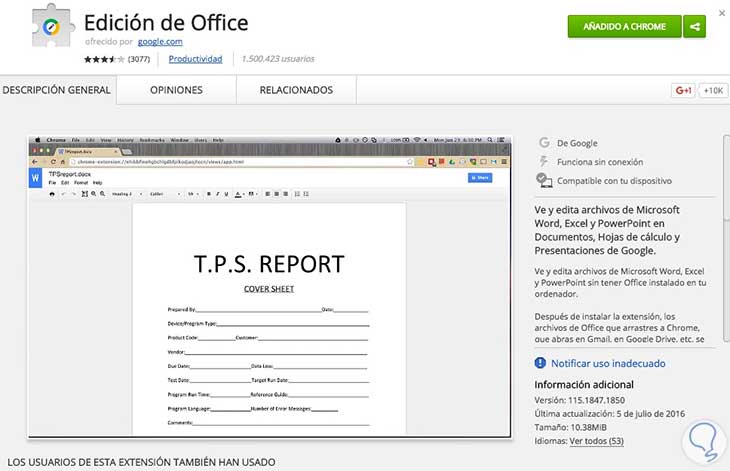Click the Apple menu icon in the preview

click(x=38, y=140)
